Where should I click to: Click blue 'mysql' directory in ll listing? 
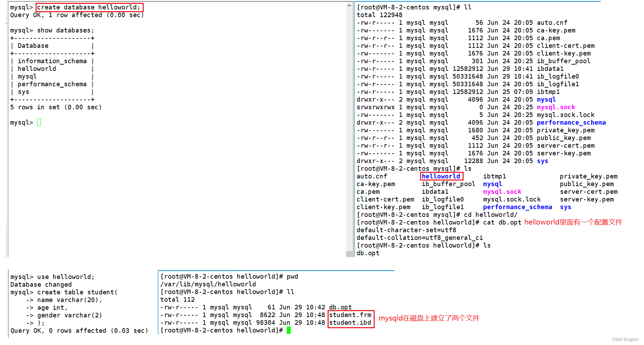pos(546,100)
